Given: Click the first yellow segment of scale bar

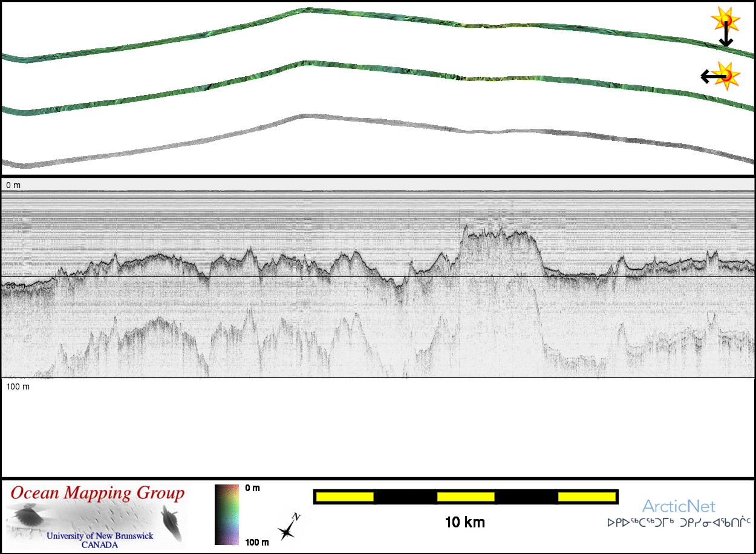Looking at the screenshot, I should pos(345,497).
